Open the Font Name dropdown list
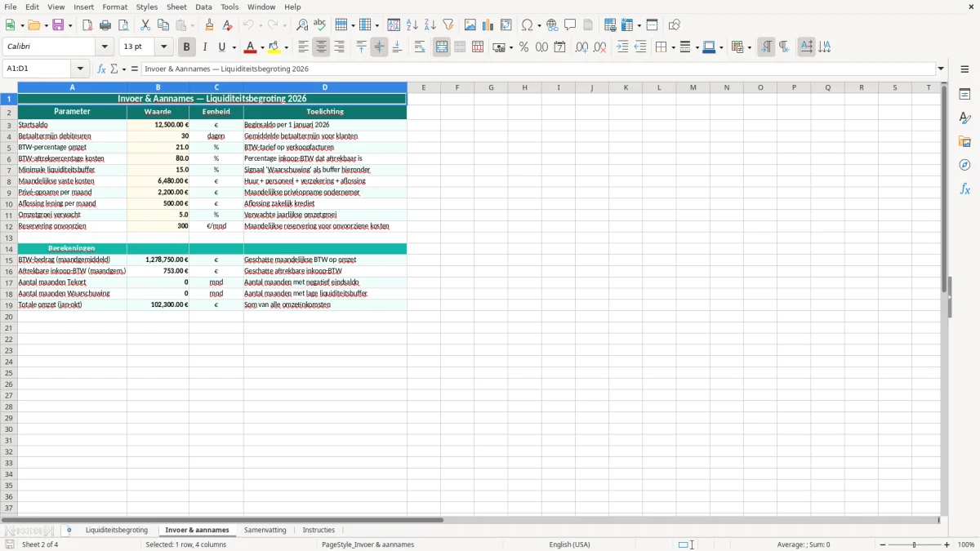Viewport: 980px width, 551px height. click(x=105, y=47)
